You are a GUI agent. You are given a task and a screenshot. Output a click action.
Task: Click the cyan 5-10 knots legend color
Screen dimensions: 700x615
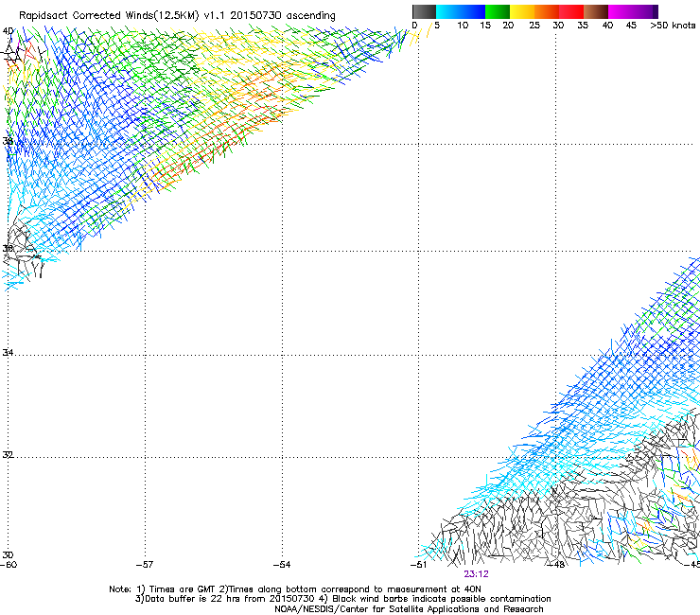click(x=448, y=11)
